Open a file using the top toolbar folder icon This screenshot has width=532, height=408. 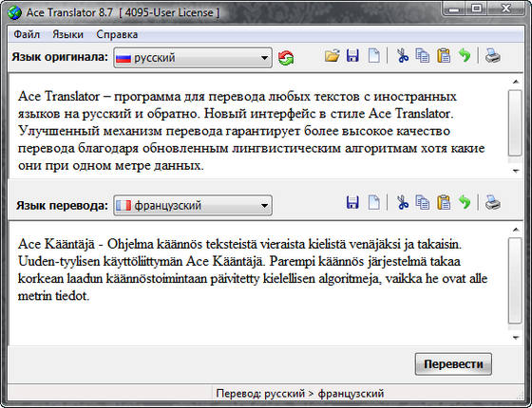332,55
